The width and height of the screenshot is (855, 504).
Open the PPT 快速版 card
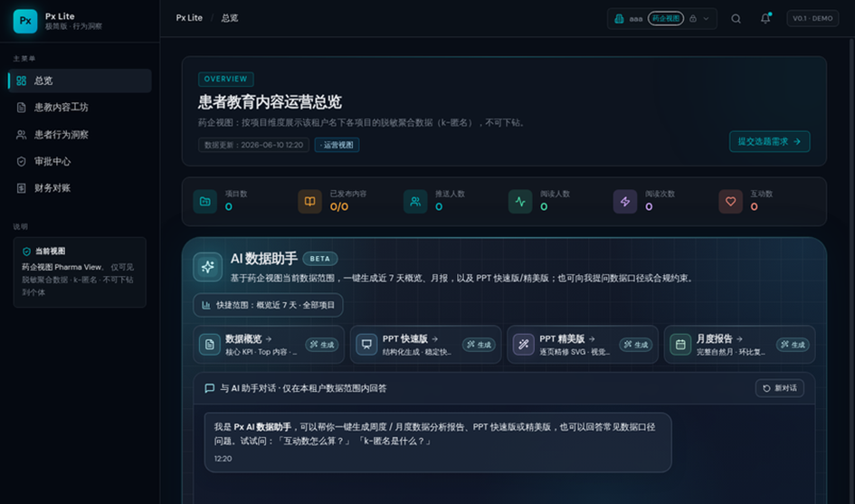425,345
